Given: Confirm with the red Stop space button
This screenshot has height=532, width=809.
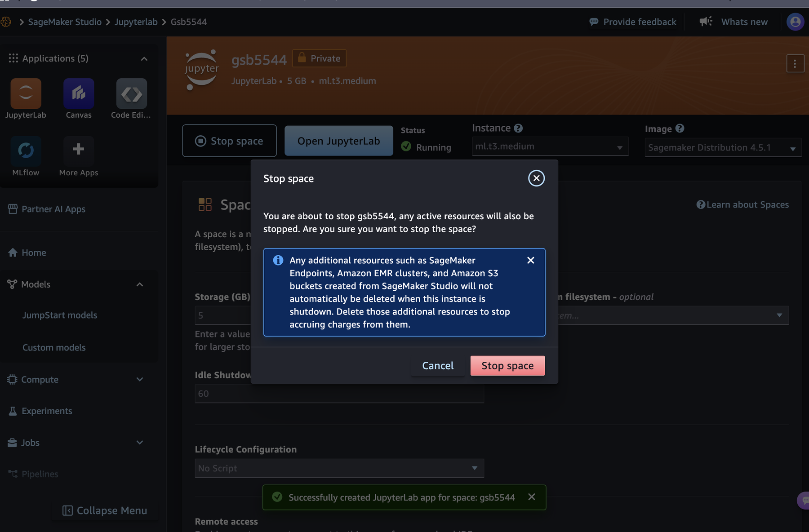Looking at the screenshot, I should (x=507, y=366).
